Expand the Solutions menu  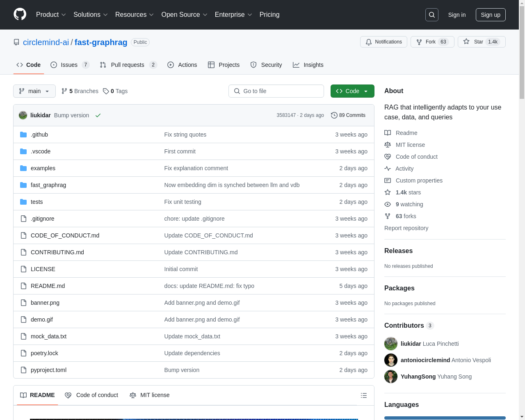pos(91,15)
